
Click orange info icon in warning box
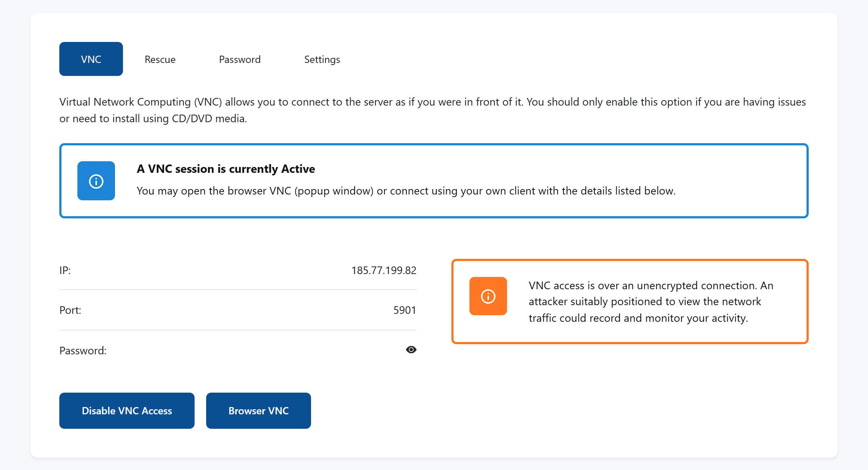(x=488, y=296)
